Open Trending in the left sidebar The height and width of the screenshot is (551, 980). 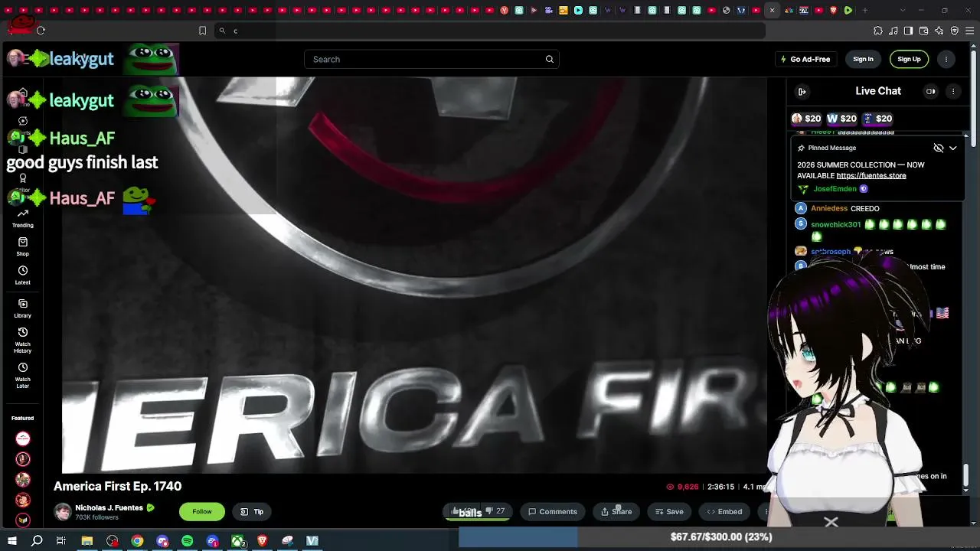click(22, 218)
